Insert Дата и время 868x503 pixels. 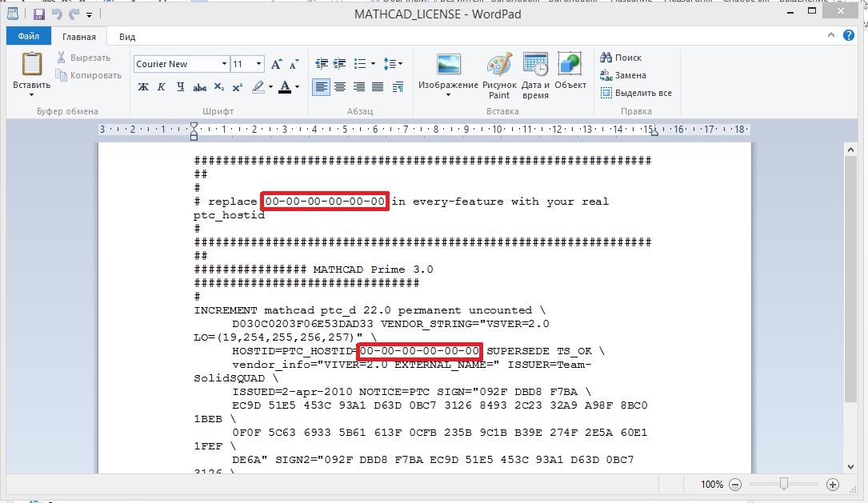(x=535, y=76)
